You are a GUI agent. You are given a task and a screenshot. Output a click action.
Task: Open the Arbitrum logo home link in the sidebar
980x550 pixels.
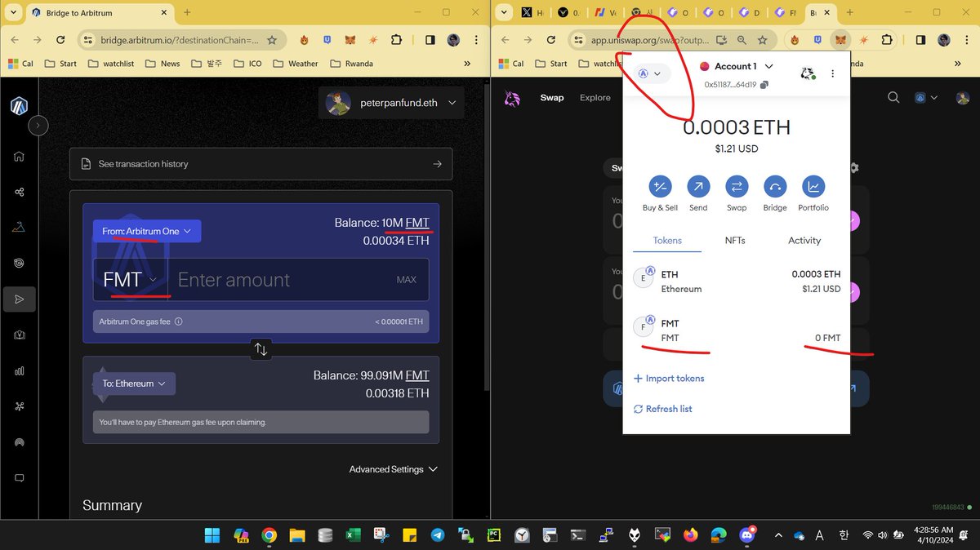pyautogui.click(x=19, y=105)
